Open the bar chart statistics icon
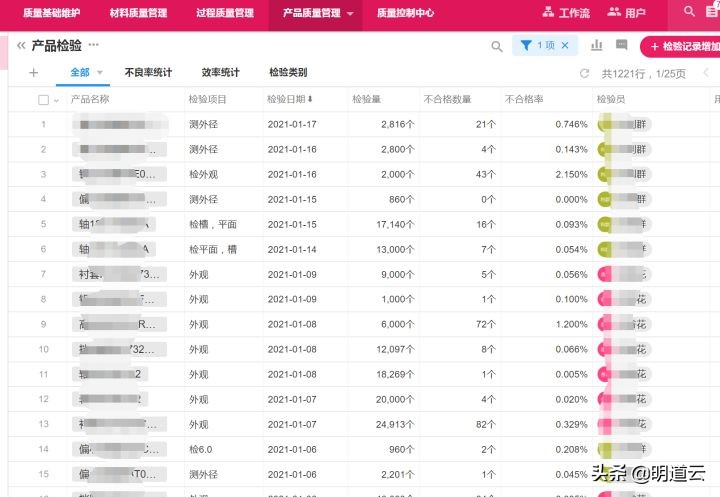The width and height of the screenshot is (720, 497). click(x=596, y=45)
